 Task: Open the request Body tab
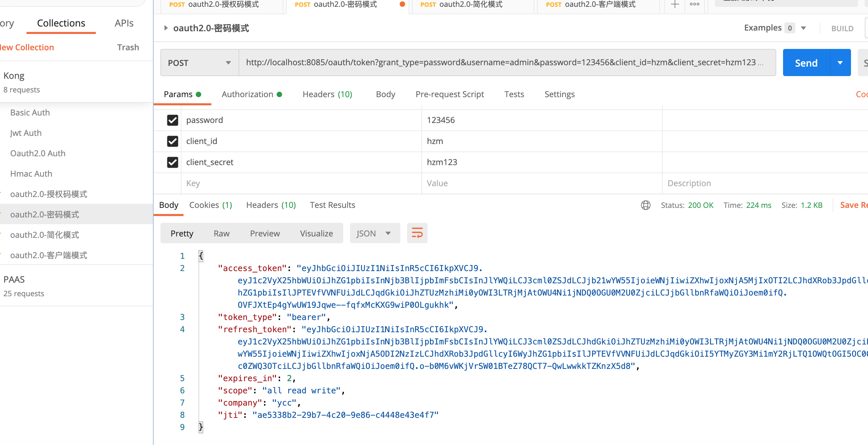[385, 94]
